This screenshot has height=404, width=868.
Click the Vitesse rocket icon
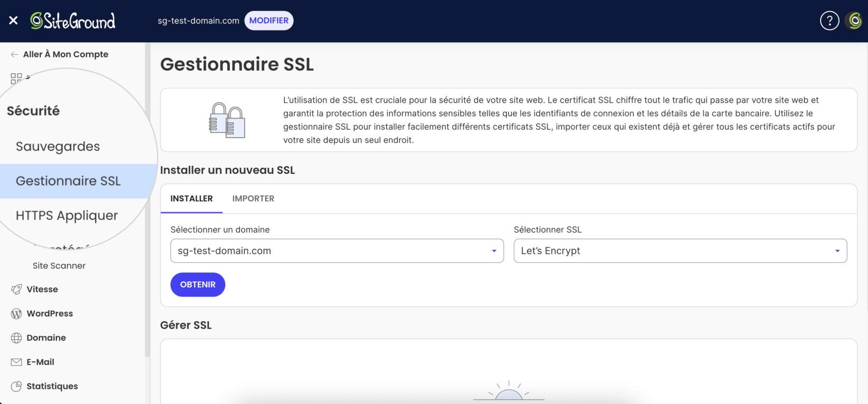(16, 289)
